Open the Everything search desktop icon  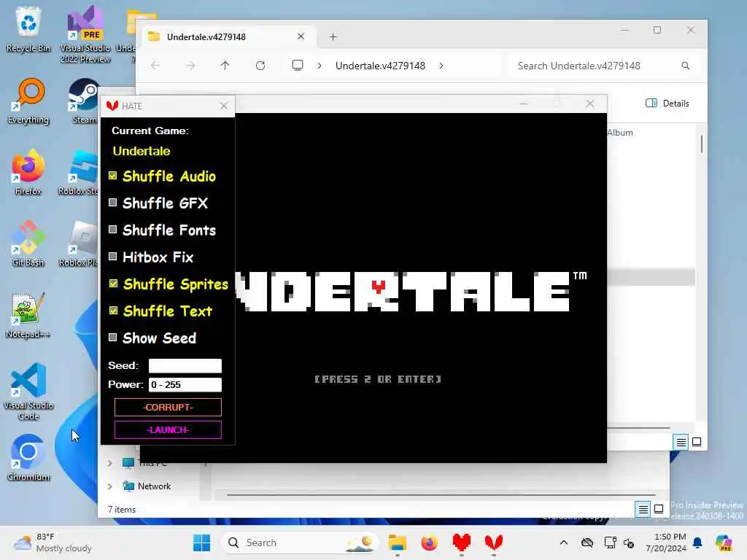point(28,101)
